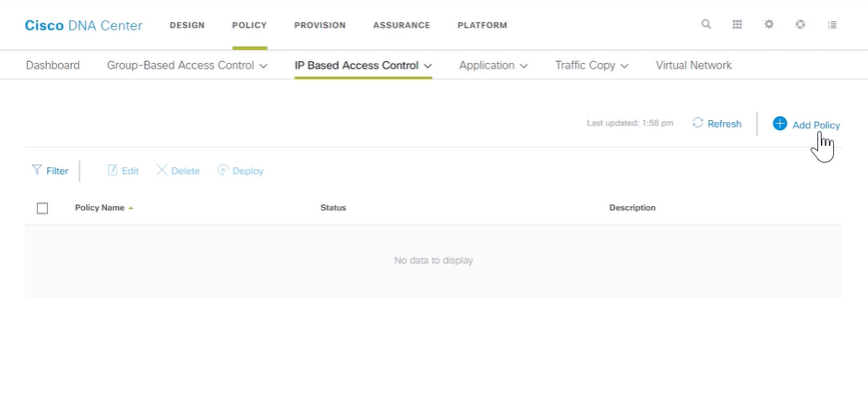
Task: Open the apps grid icon
Action: click(x=738, y=24)
